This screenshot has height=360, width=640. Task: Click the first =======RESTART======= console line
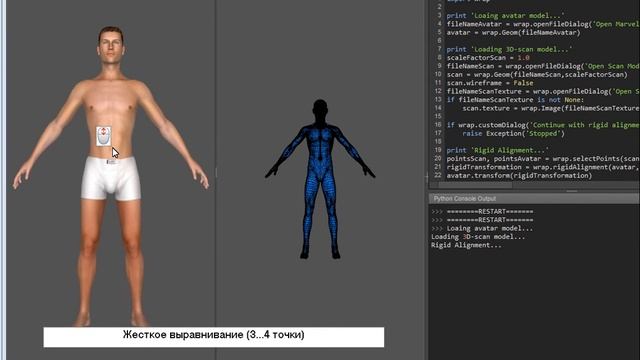490,211
